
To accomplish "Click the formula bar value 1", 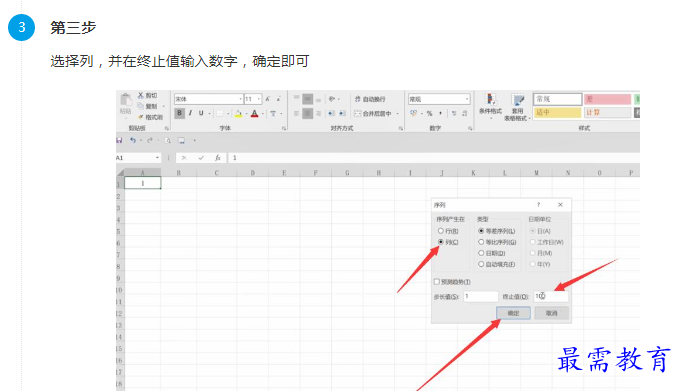I will tap(235, 158).
